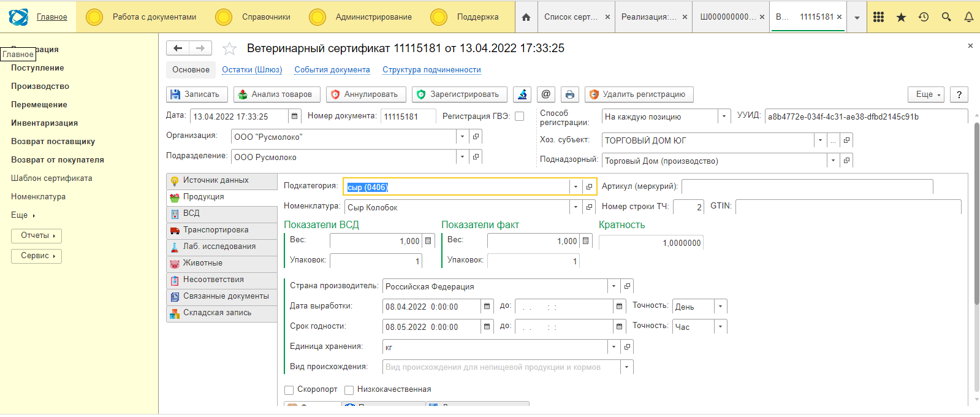980x417 pixels.
Task: Click the Записать button
Action: [x=197, y=94]
